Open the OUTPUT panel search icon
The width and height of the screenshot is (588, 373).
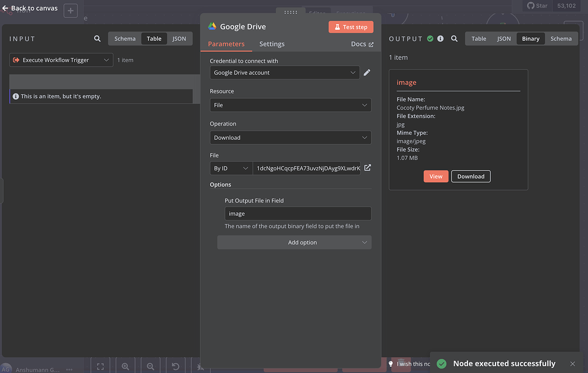pyautogui.click(x=454, y=38)
